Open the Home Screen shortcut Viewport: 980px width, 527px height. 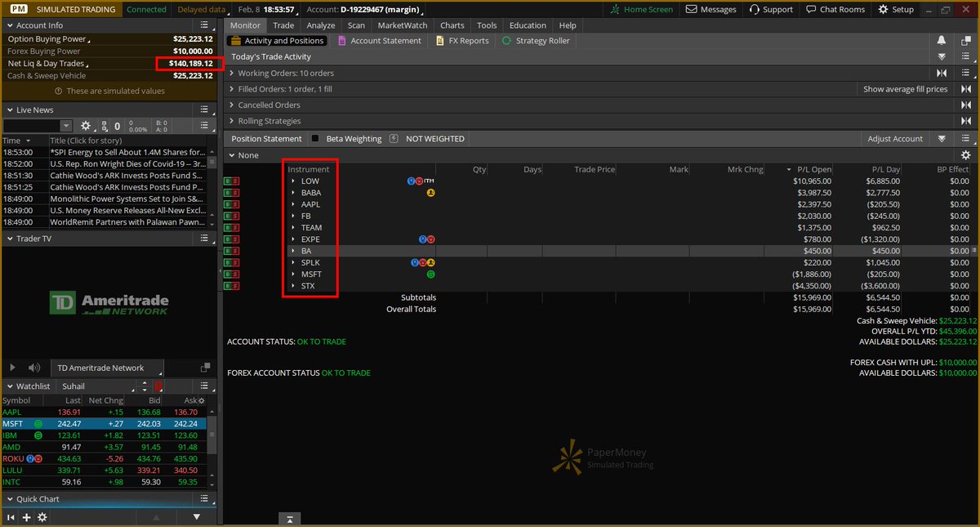click(642, 9)
